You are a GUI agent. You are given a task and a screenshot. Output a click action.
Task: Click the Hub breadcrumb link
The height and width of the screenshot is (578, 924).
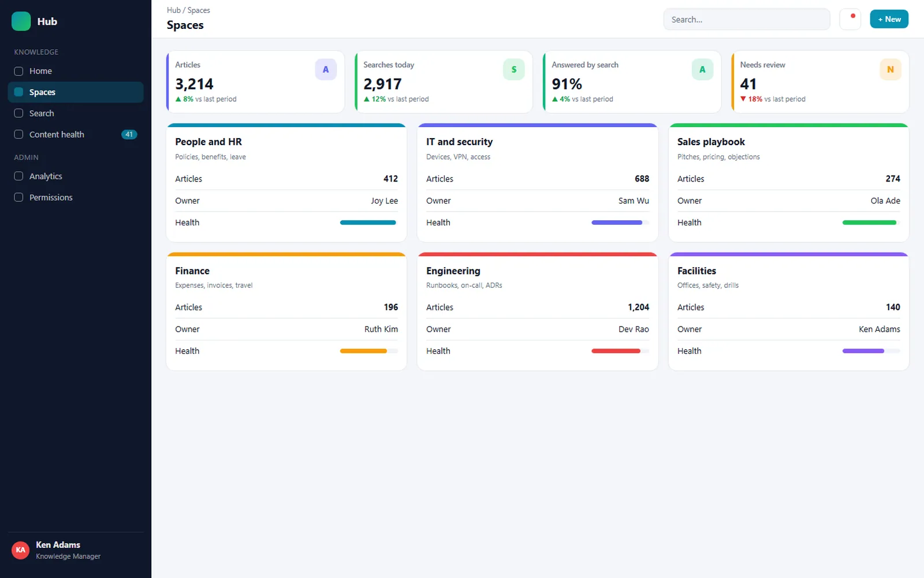coord(173,10)
